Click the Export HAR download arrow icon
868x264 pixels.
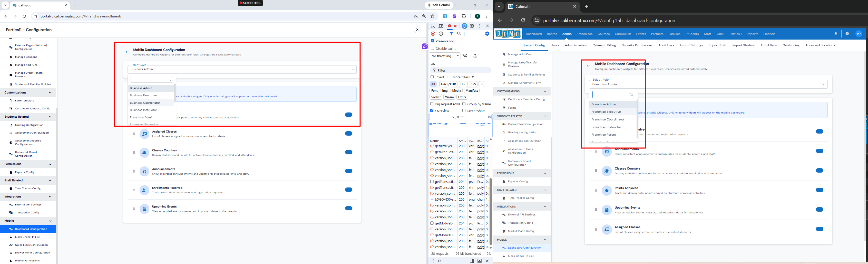pyautogui.click(x=433, y=63)
